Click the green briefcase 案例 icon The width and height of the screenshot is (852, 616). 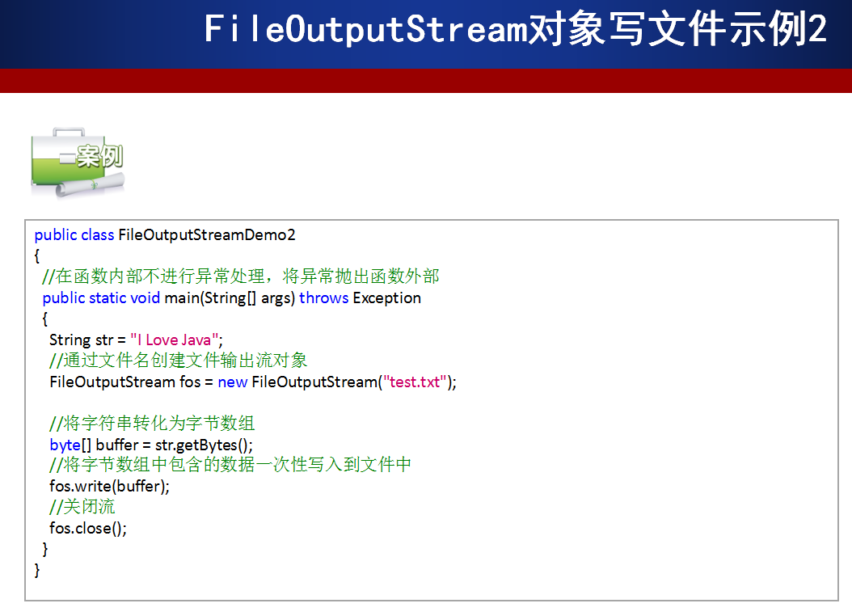pos(78,162)
